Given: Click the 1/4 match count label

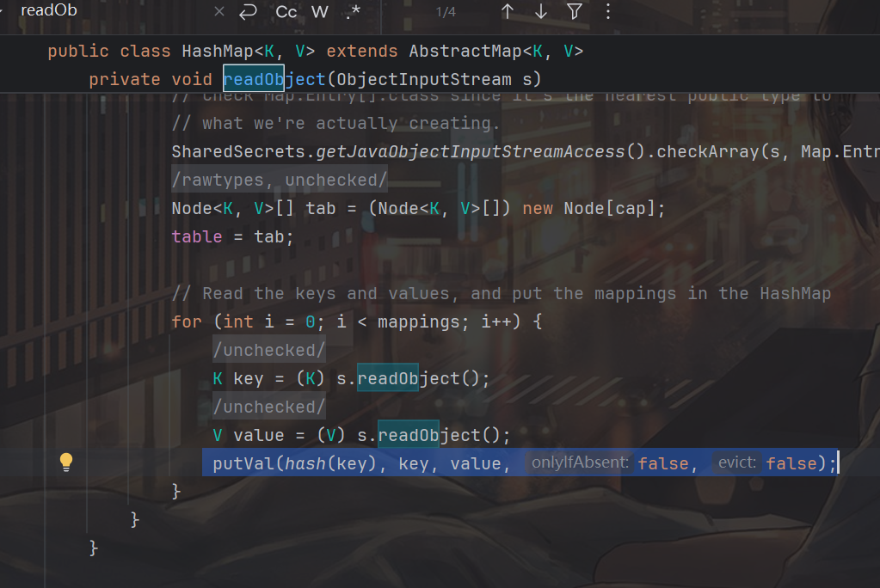Looking at the screenshot, I should click(x=446, y=12).
